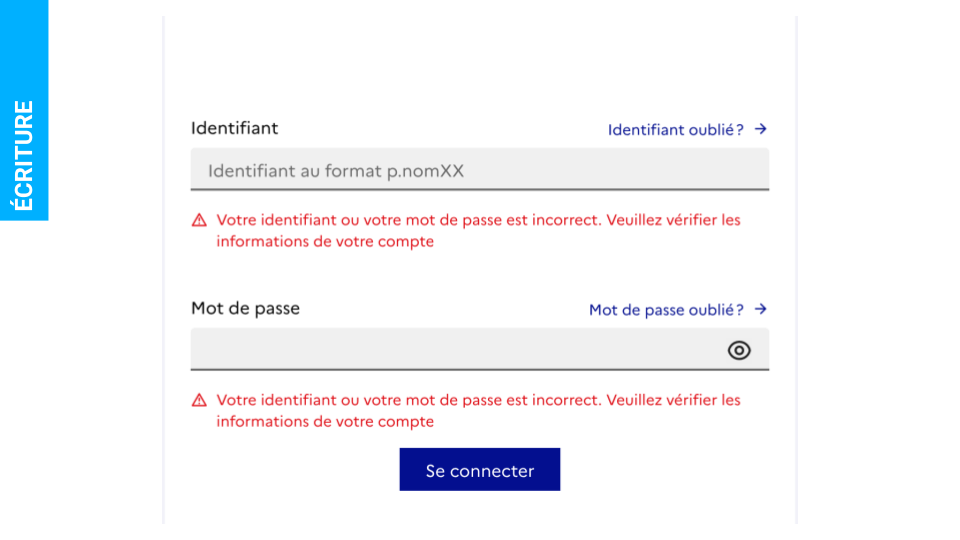Open the Identifiant oublié link

tap(675, 130)
